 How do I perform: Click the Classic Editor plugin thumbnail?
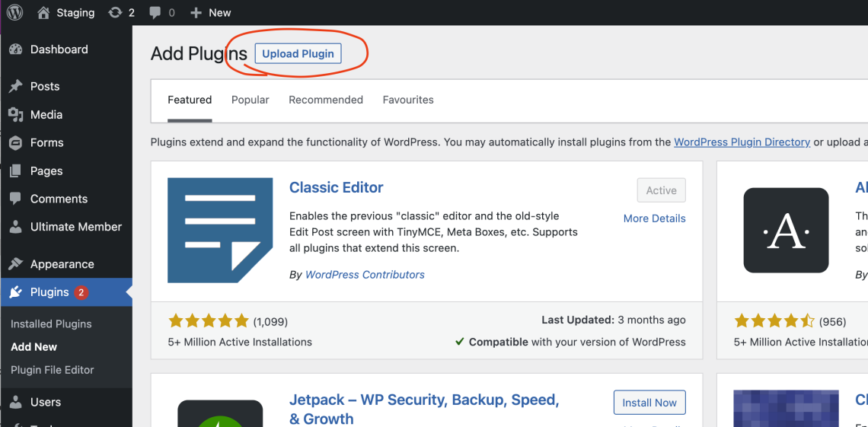pos(220,230)
